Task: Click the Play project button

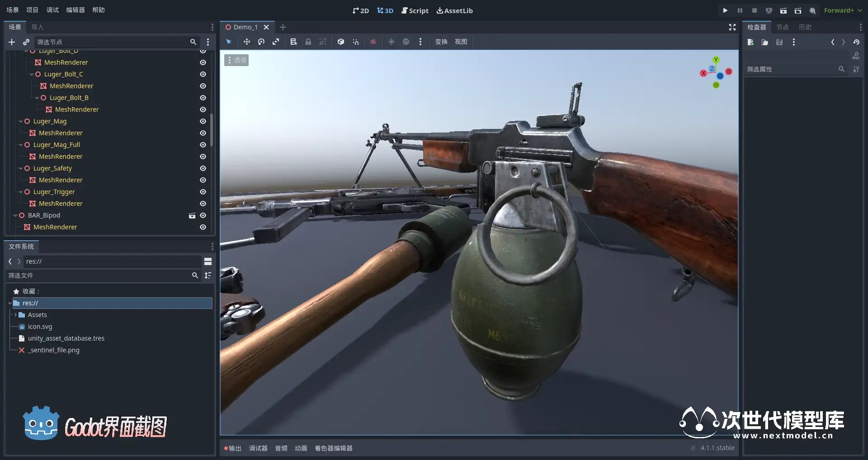Action: click(x=725, y=10)
